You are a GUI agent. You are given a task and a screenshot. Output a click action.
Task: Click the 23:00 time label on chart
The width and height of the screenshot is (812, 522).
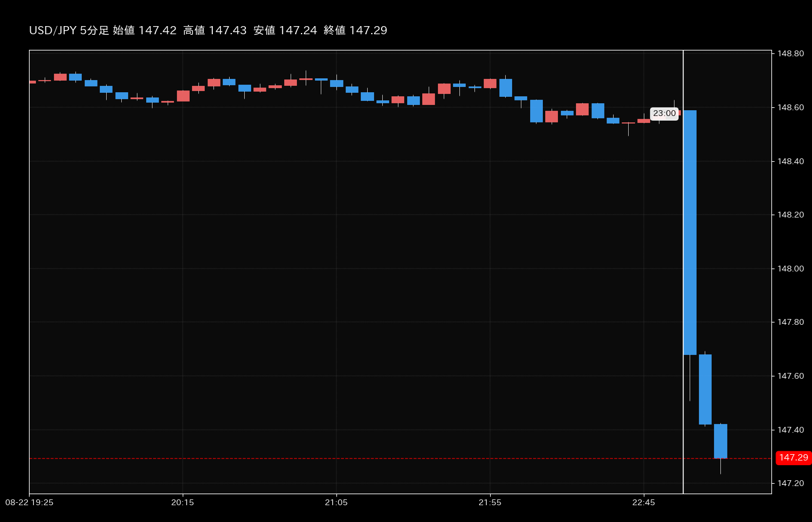(x=664, y=114)
